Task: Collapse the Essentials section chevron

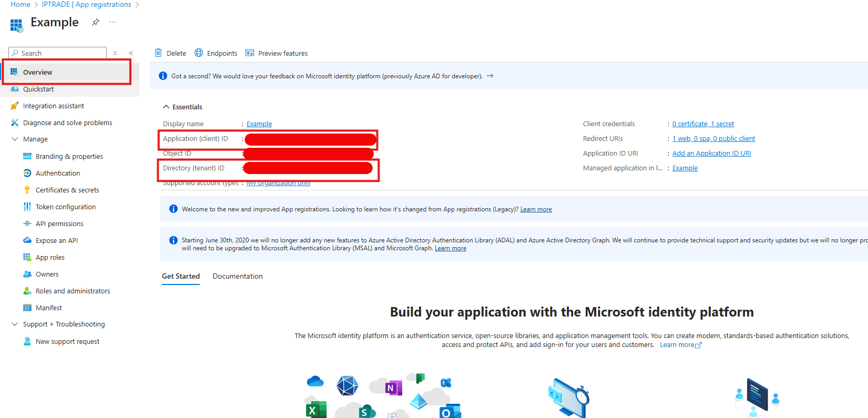Action: point(166,107)
